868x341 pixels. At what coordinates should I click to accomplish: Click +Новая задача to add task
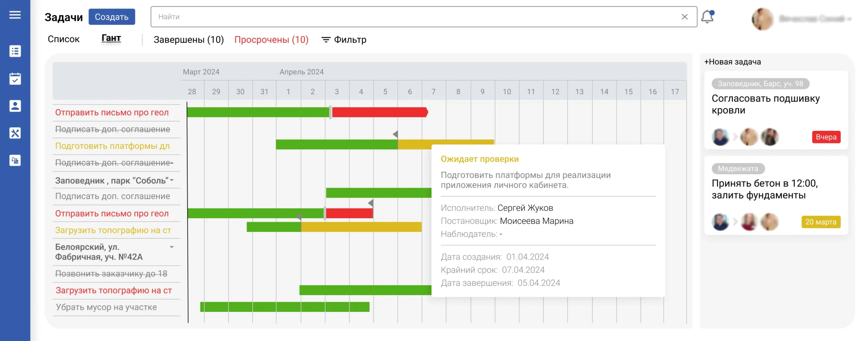pos(732,62)
